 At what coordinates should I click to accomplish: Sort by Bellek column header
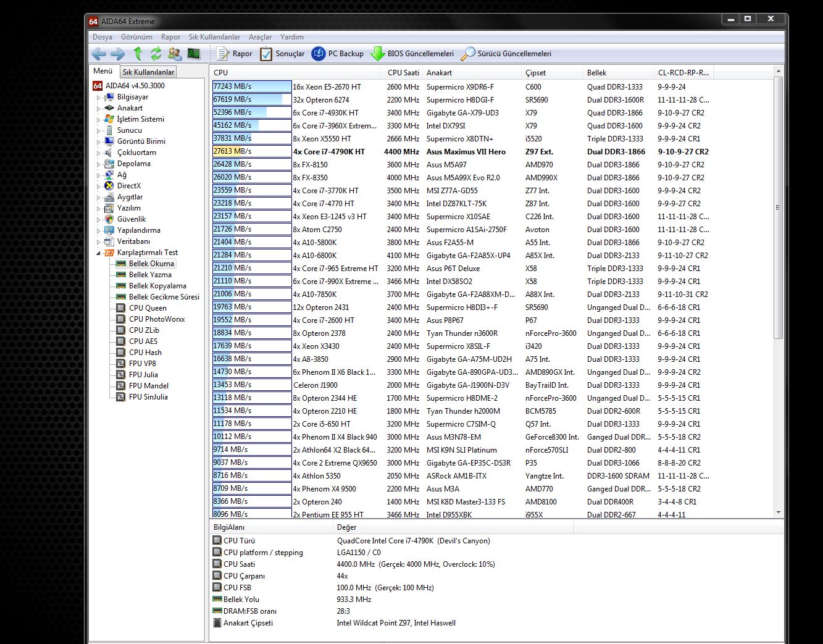pos(619,73)
